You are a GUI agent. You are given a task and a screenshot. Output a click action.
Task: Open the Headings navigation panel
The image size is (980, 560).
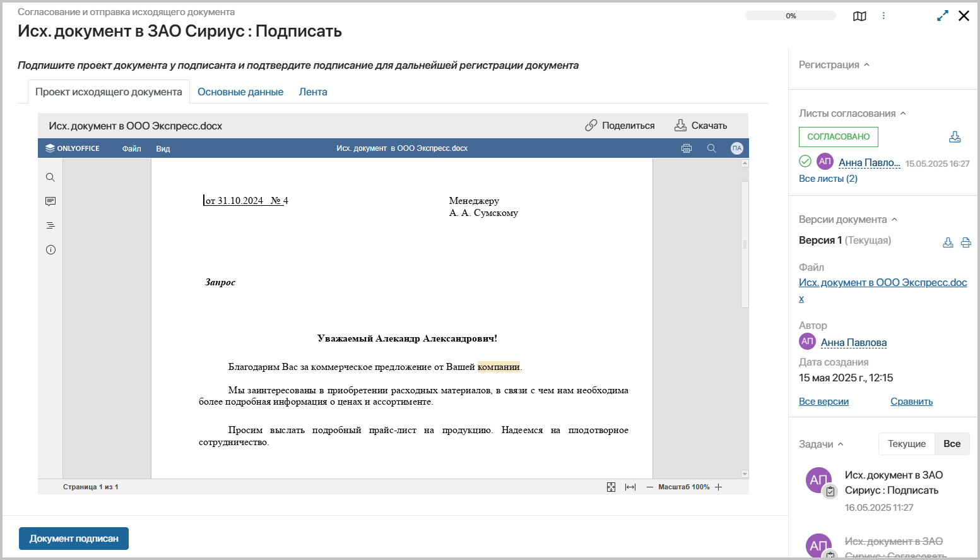[50, 225]
